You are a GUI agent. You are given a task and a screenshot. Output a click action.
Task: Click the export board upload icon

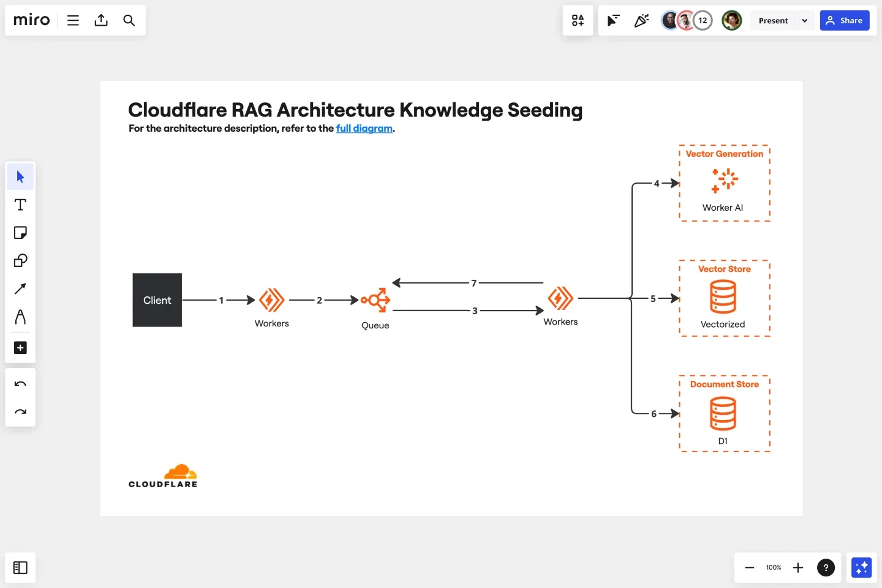[x=101, y=20]
